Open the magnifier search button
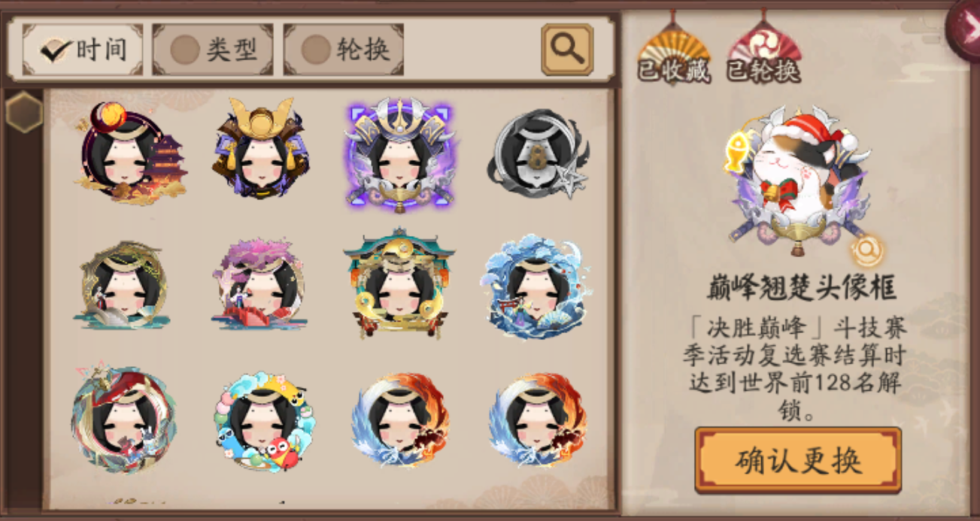 tap(567, 50)
